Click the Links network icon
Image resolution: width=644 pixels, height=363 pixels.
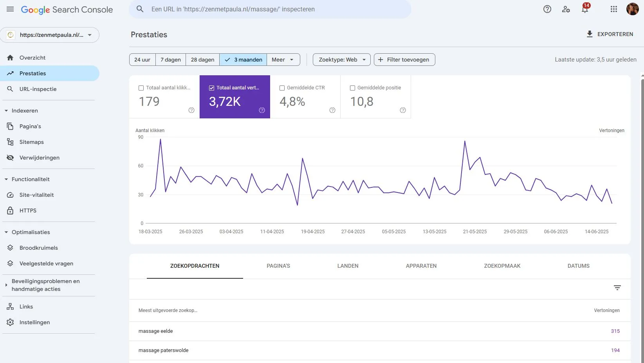(10, 307)
